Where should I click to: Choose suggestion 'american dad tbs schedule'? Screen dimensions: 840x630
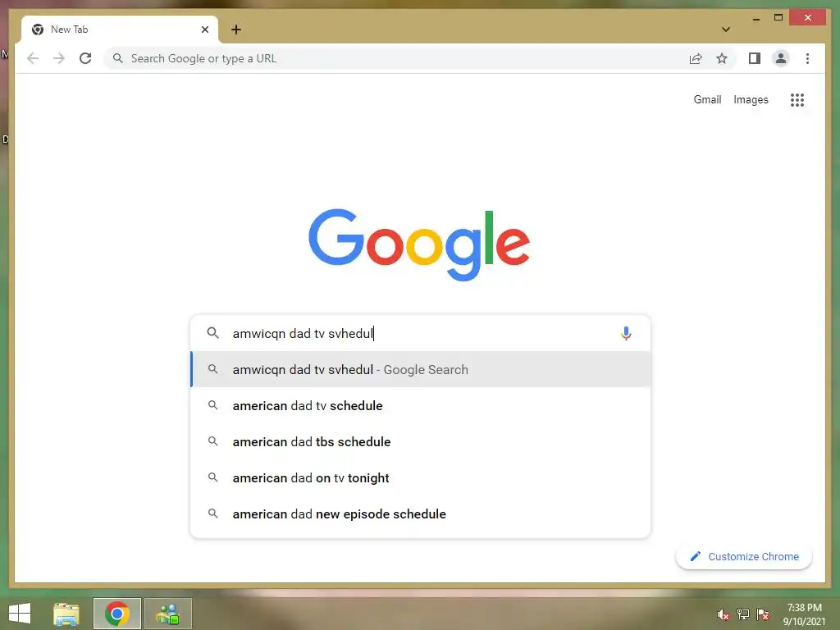[x=421, y=442]
